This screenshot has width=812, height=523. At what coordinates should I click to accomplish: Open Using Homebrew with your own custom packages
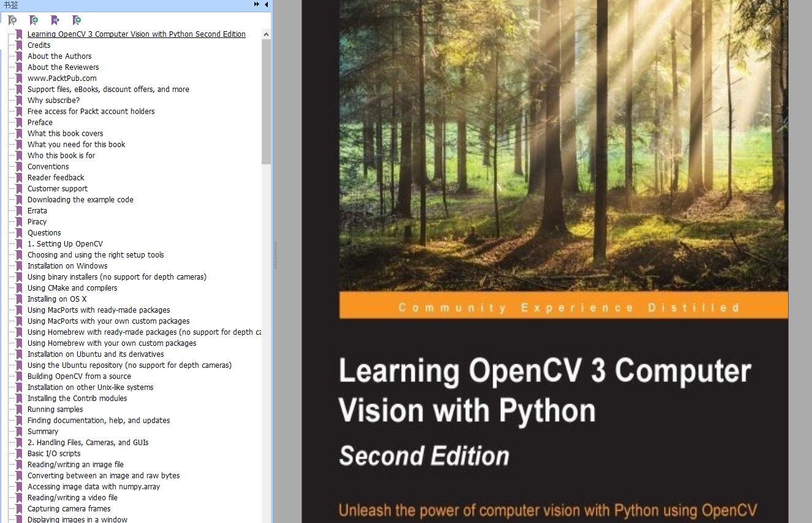coord(112,343)
